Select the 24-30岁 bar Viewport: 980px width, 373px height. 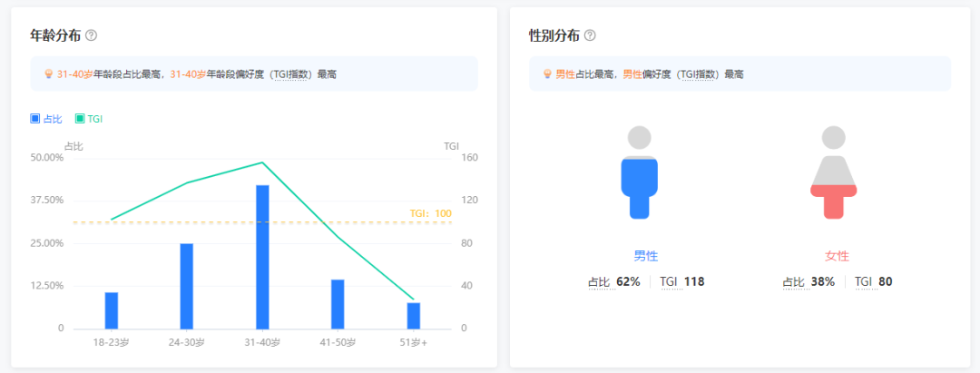[x=187, y=285]
